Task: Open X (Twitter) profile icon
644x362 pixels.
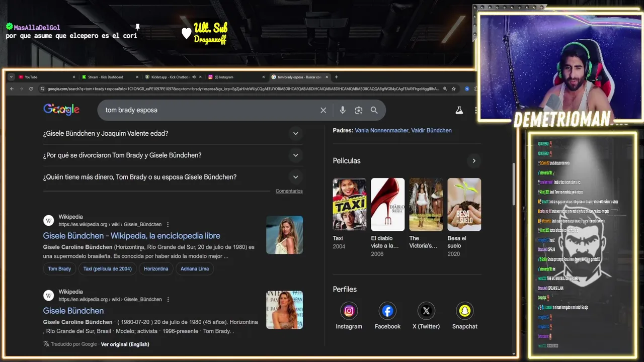Action: pyautogui.click(x=426, y=311)
